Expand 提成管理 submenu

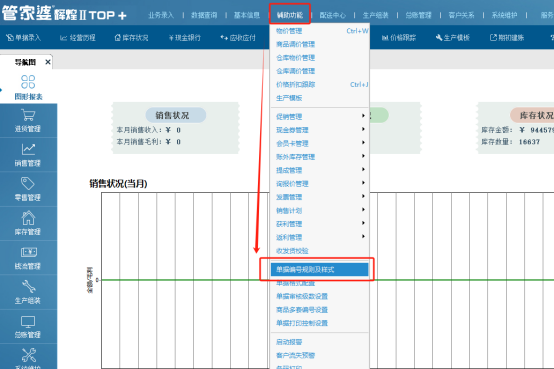click(320, 170)
